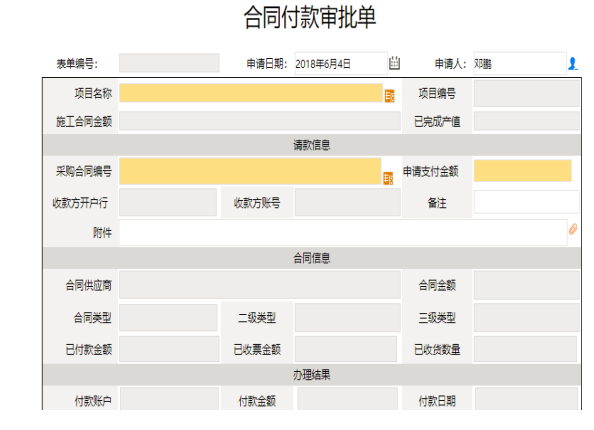The height and width of the screenshot is (430, 594).
Task: Click the 收款方开户行 label
Action: [80, 203]
